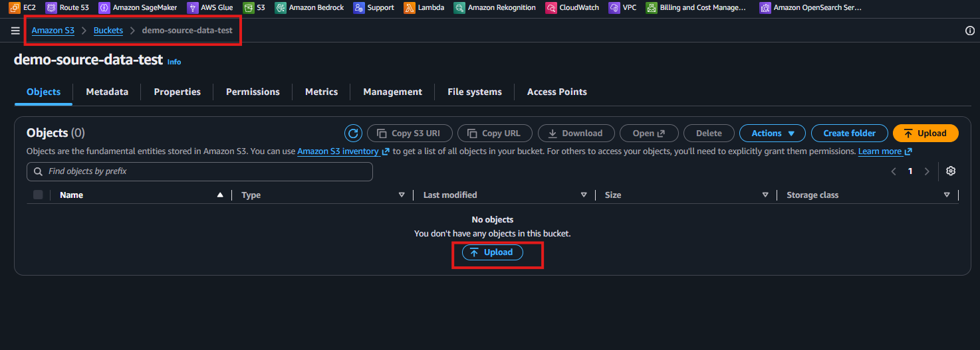This screenshot has width=980, height=350.
Task: Sort by the Storage class column arrow
Action: point(947,195)
